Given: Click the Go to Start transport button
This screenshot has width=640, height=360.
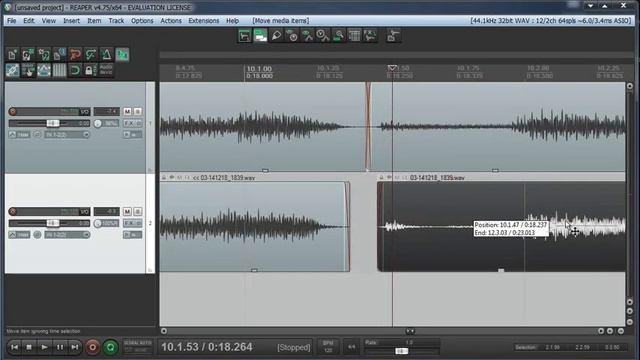Looking at the screenshot, I should pyautogui.click(x=14, y=347).
